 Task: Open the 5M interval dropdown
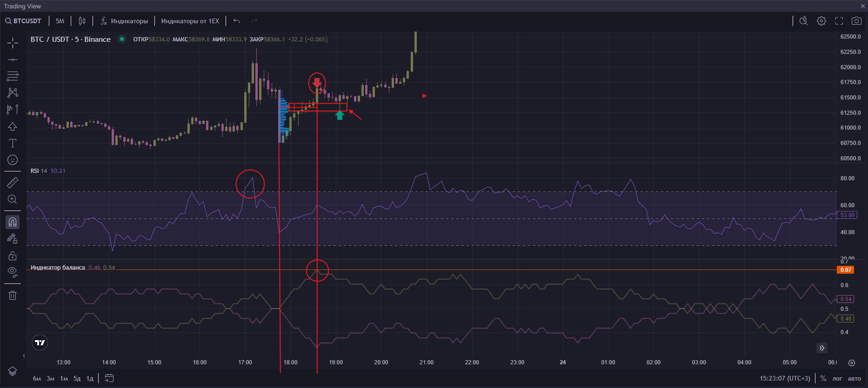pyautogui.click(x=60, y=21)
